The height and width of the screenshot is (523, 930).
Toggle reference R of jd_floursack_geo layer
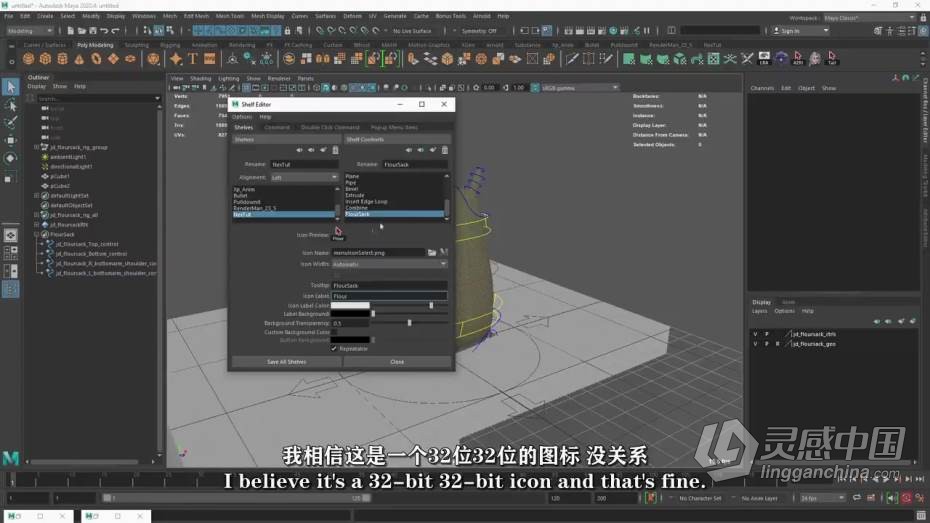(777, 344)
